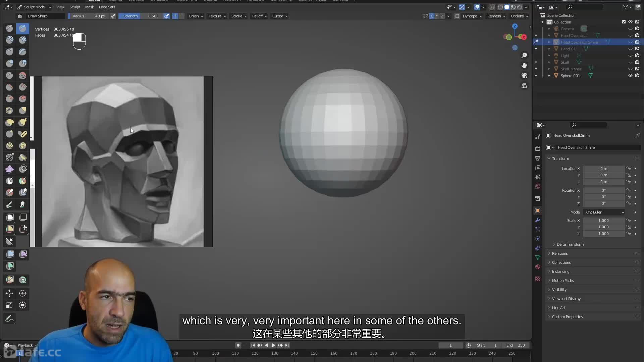
Task: Select Solid viewport shading mode
Action: coord(506,7)
